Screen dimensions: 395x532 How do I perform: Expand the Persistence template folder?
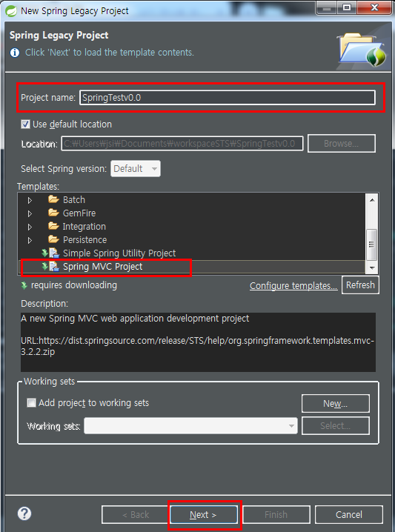tap(30, 241)
